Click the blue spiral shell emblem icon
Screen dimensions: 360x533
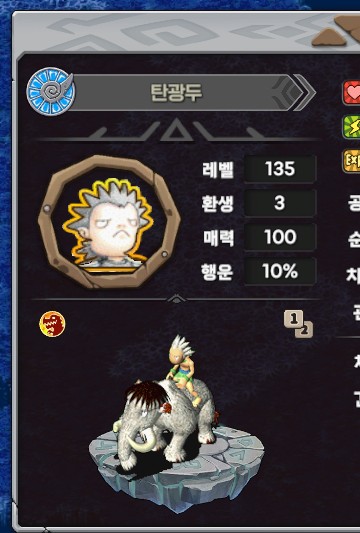(x=51, y=91)
